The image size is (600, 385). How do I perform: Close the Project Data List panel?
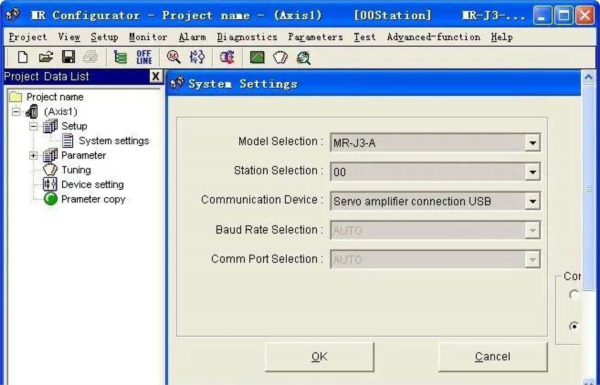(156, 76)
